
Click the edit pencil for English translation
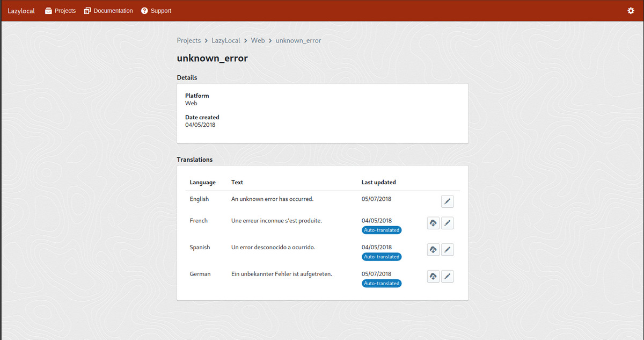[x=447, y=201]
